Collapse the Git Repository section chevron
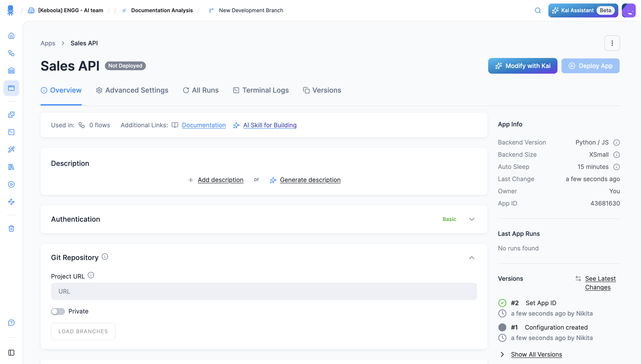This screenshot has height=364, width=641. pyautogui.click(x=472, y=258)
